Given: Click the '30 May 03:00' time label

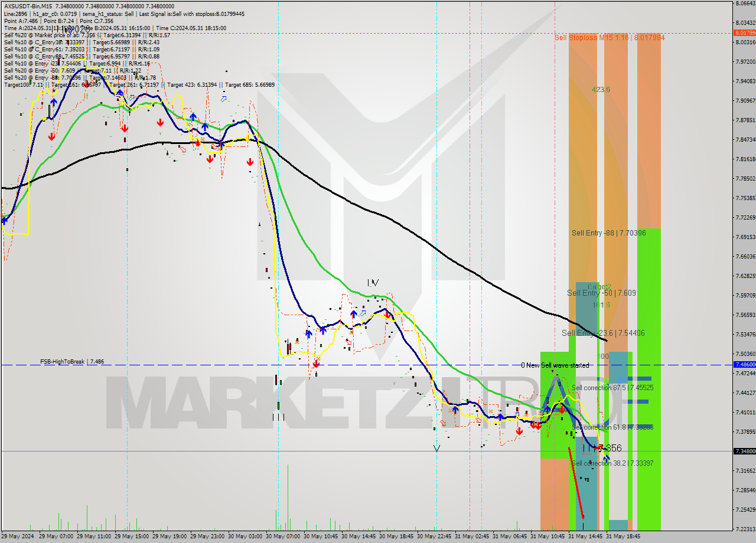Looking at the screenshot, I should (244, 536).
